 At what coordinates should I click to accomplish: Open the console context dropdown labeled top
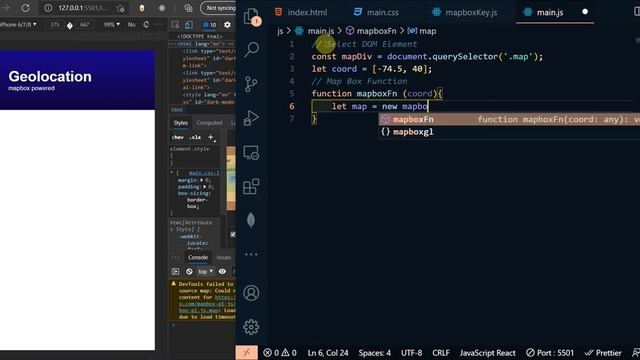click(x=205, y=271)
